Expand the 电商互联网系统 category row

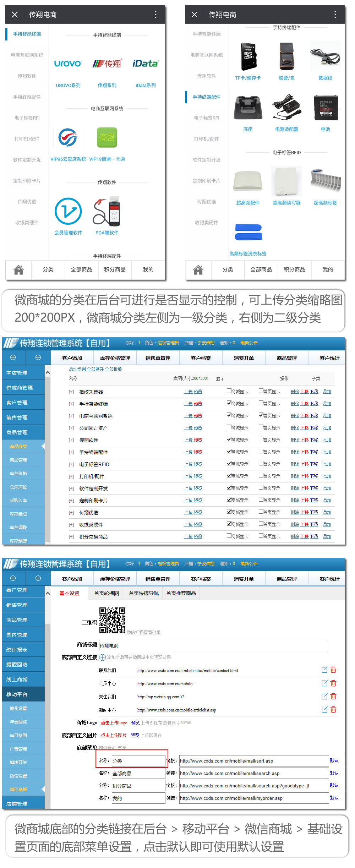71,416
